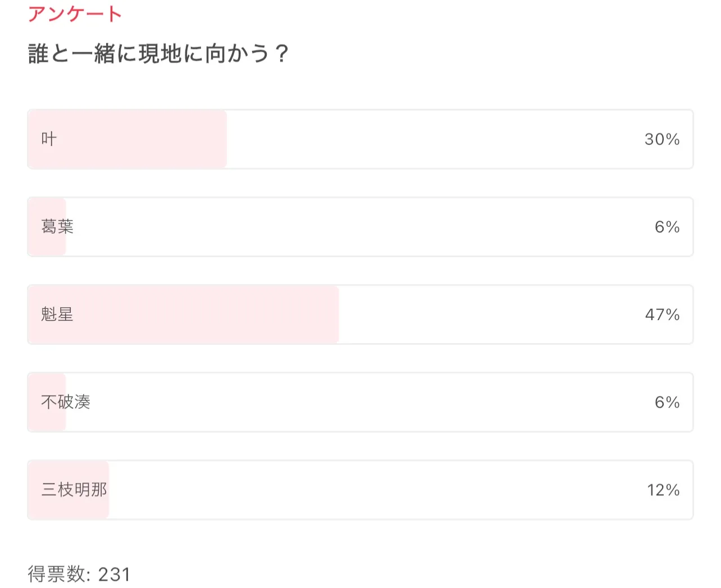
Task: Pick the 不破湊 option name
Action: coord(66,402)
